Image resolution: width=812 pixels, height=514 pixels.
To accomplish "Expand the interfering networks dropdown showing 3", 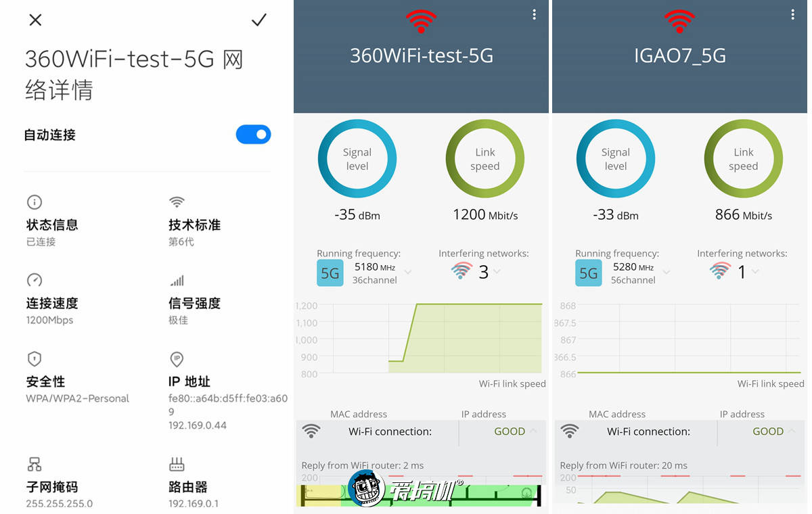I will point(497,272).
